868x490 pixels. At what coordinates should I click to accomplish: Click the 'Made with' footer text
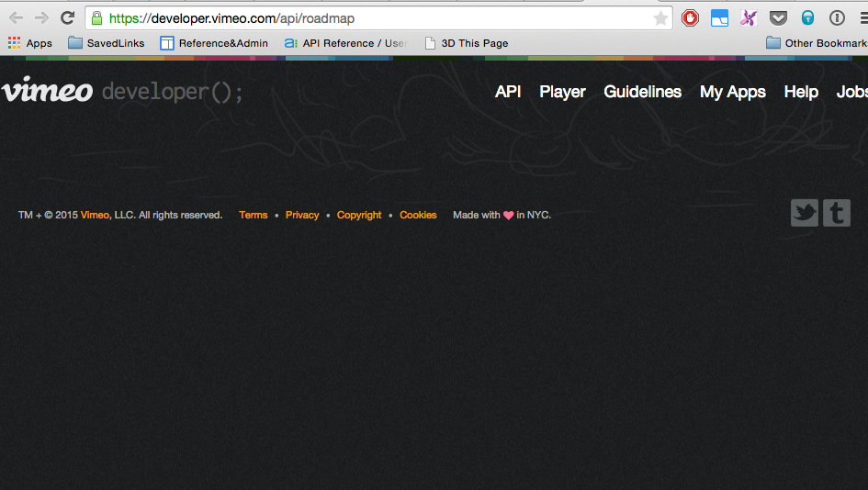(477, 215)
